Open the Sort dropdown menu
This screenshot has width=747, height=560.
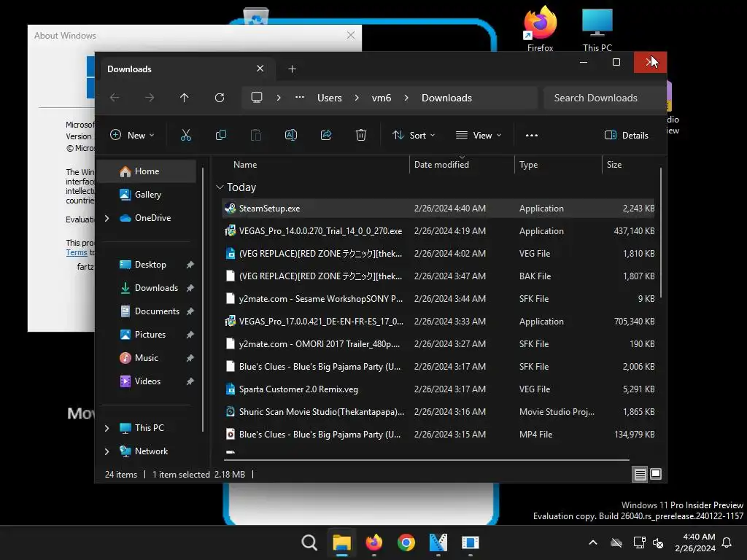point(414,135)
